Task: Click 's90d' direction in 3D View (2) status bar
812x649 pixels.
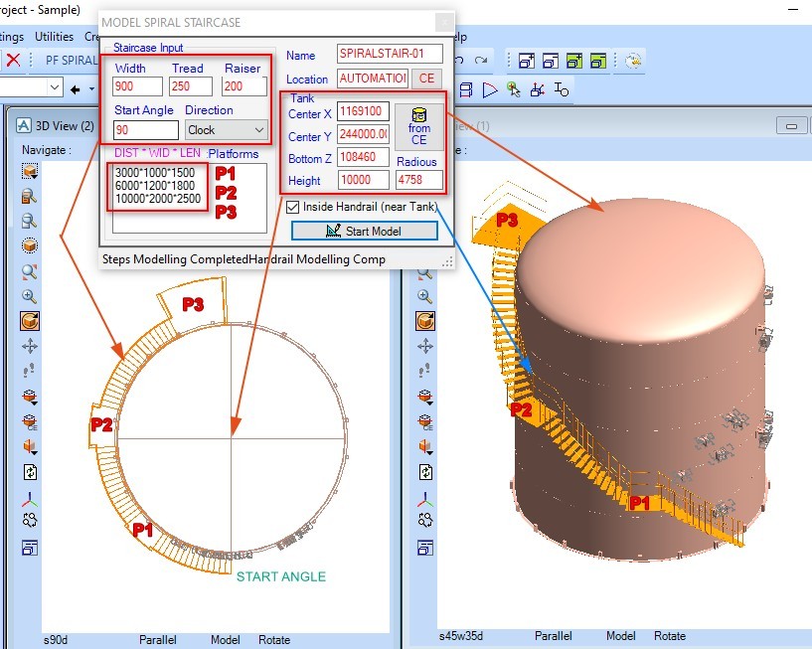Action: pos(56,640)
